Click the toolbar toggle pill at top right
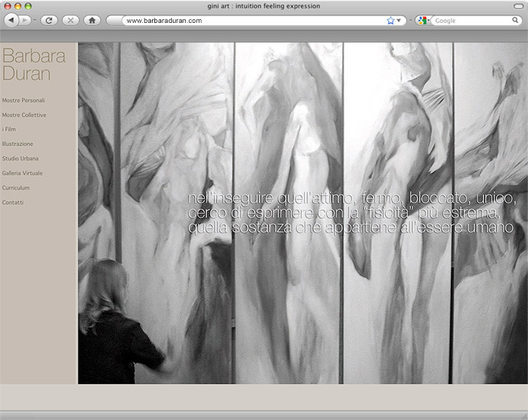 (517, 6)
